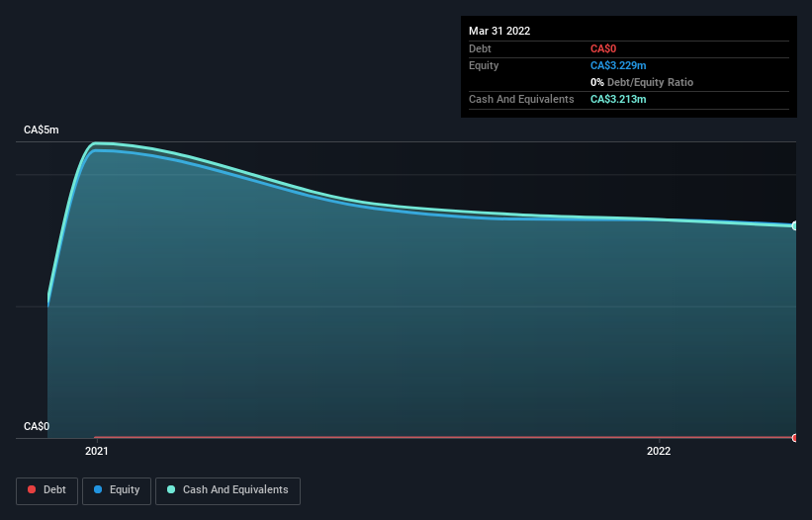Click the CA$5m y-axis label
The width and height of the screenshot is (812, 520).
tap(42, 130)
